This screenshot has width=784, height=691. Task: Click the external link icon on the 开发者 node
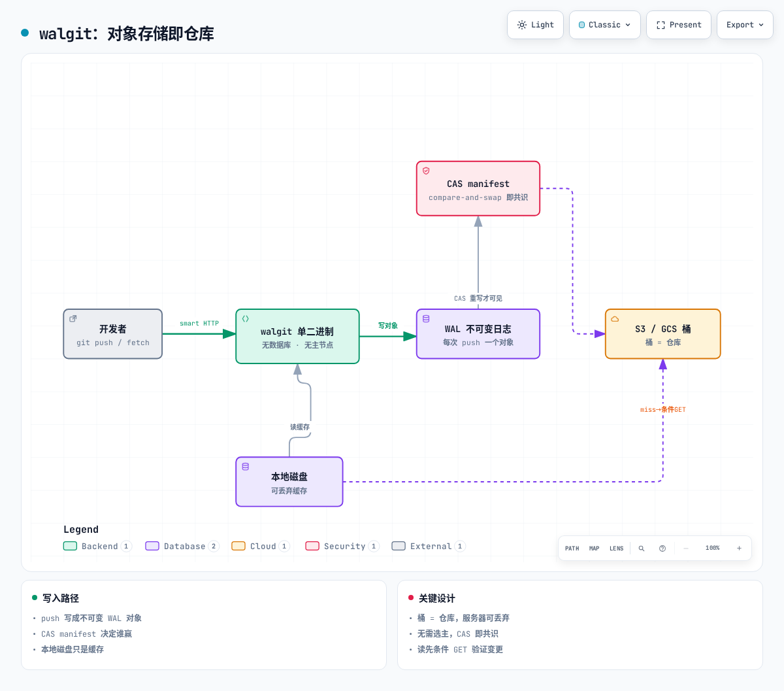[x=73, y=319]
